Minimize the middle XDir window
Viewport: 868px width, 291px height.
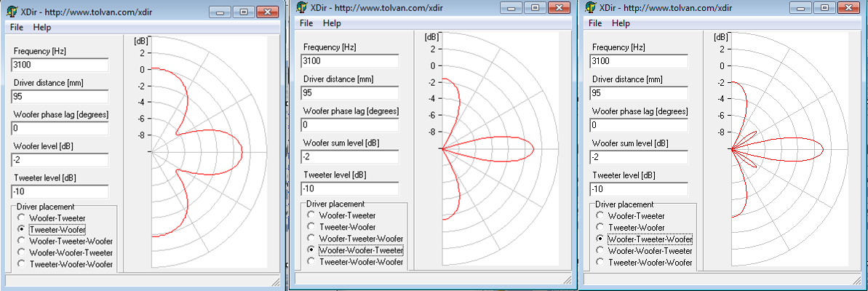point(510,7)
